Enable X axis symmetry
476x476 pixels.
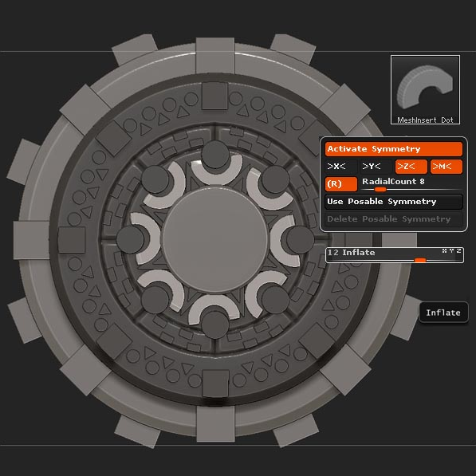click(x=340, y=167)
